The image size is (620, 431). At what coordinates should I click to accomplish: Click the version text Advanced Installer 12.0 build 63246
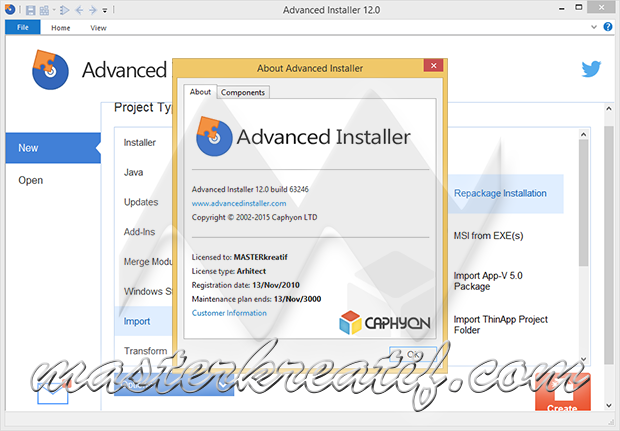(250, 189)
